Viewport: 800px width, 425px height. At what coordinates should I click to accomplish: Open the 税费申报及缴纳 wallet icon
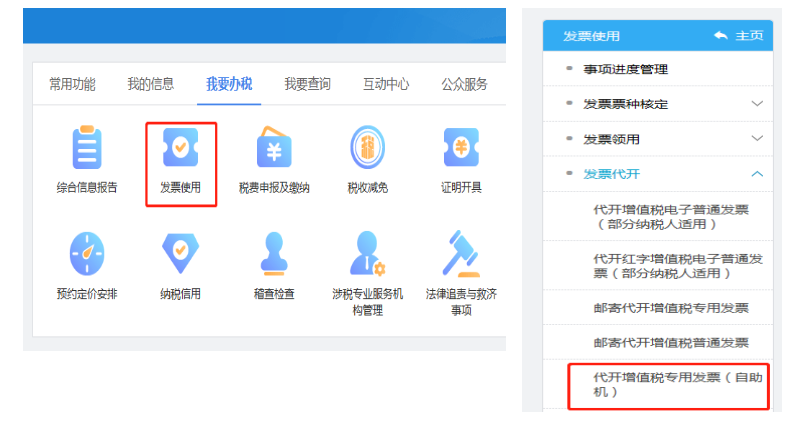tap(274, 147)
